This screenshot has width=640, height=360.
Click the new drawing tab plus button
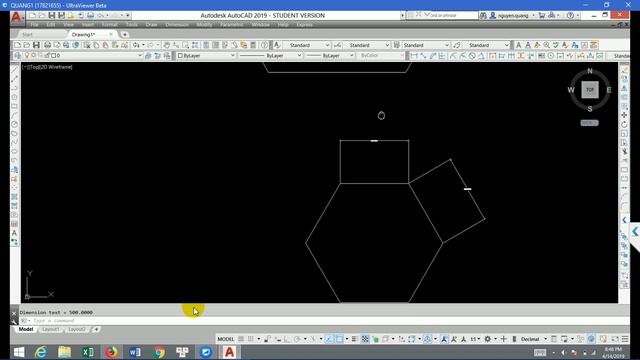click(x=124, y=35)
